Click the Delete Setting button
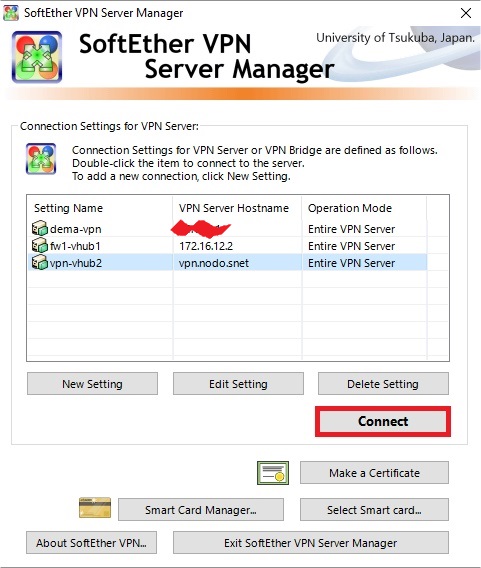 pos(383,384)
